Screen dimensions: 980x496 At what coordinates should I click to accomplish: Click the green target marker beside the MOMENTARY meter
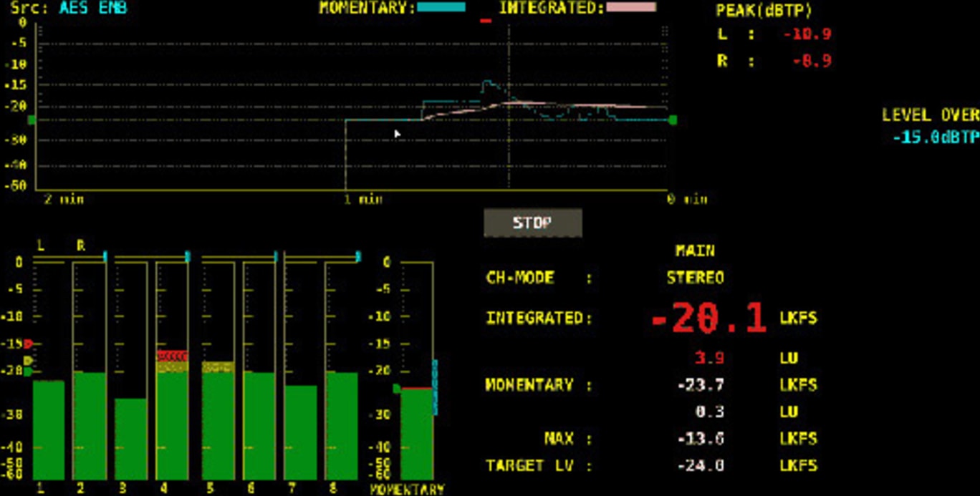pos(397,389)
